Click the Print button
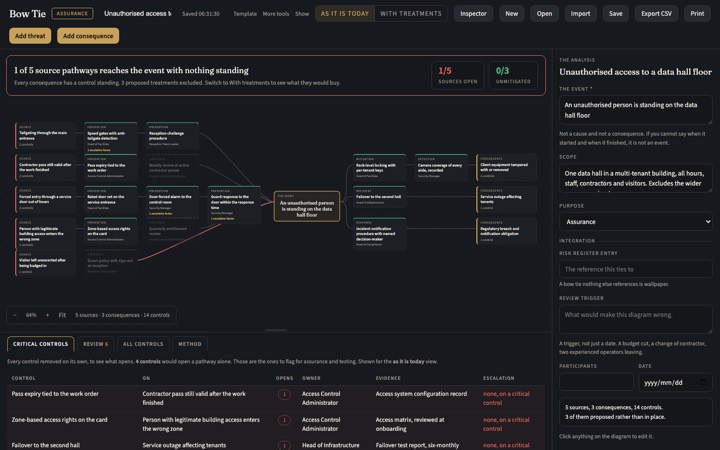 click(x=697, y=14)
